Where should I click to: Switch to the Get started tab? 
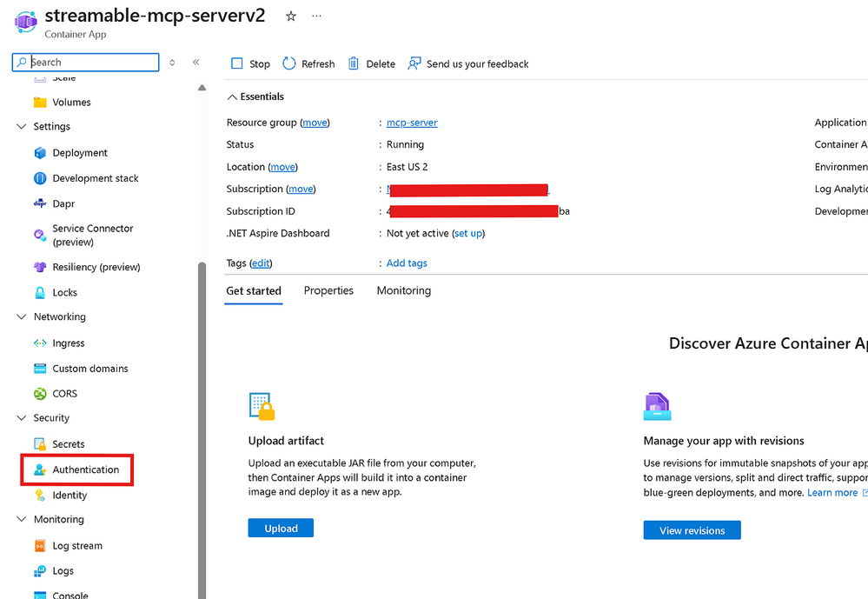click(x=254, y=291)
